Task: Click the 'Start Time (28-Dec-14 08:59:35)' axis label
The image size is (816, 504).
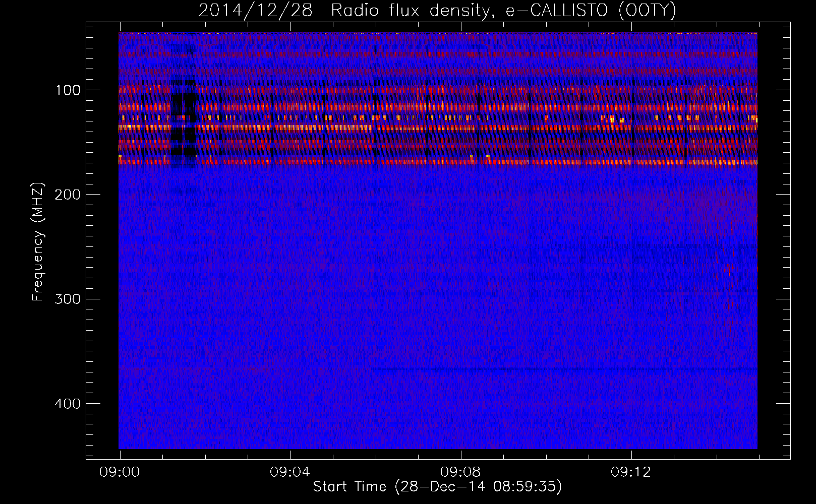Action: pyautogui.click(x=437, y=487)
